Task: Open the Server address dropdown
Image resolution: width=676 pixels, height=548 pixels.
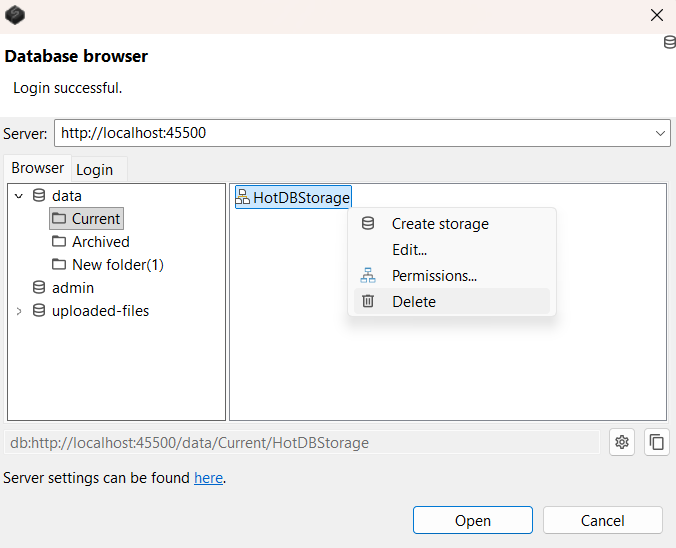Action: (660, 133)
